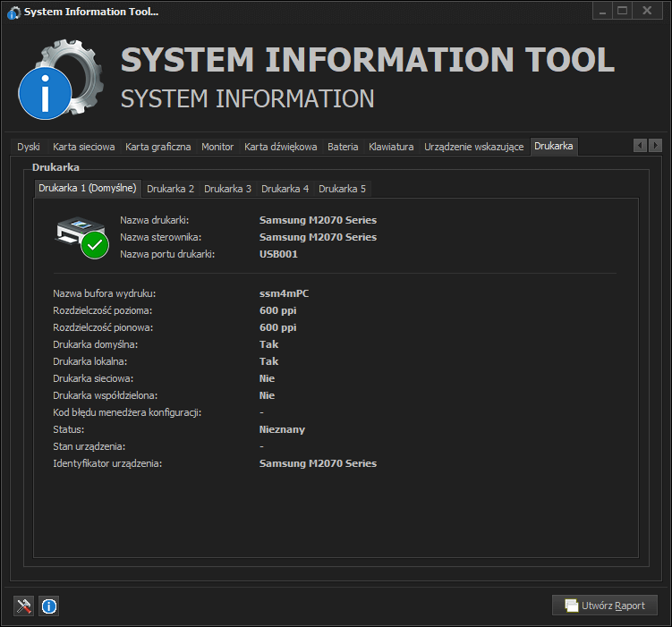Click the 600 ppi vertical resolution value
Image resolution: width=672 pixels, height=627 pixels.
(x=277, y=328)
